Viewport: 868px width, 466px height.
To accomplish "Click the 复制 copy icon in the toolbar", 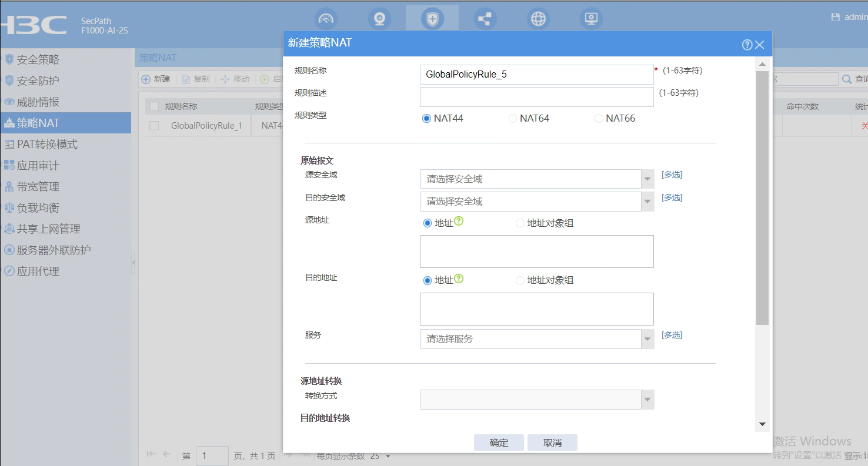I will (186, 79).
